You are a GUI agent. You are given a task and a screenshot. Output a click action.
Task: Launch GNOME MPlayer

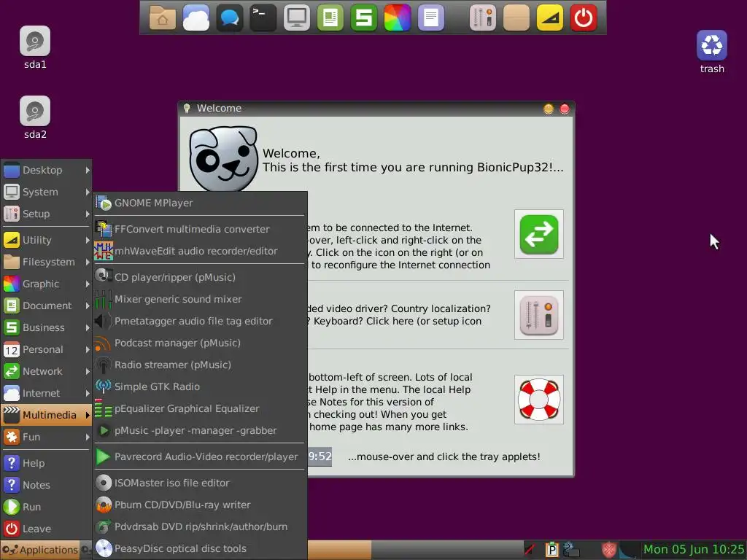pyautogui.click(x=200, y=203)
